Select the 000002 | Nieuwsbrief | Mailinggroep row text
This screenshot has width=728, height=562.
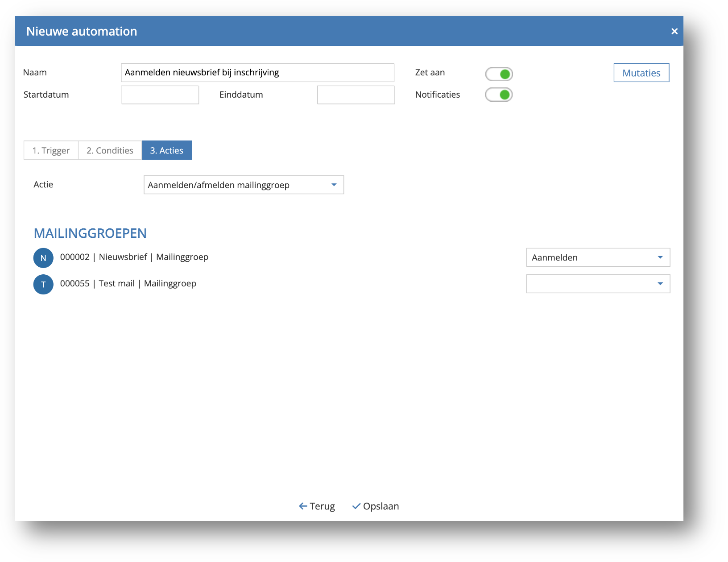tap(134, 257)
